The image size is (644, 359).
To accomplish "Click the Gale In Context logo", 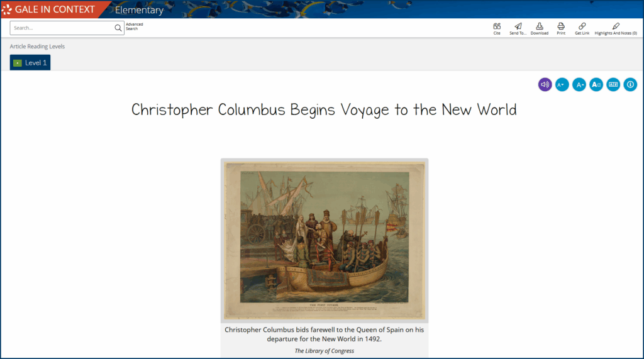I will tap(49, 9).
